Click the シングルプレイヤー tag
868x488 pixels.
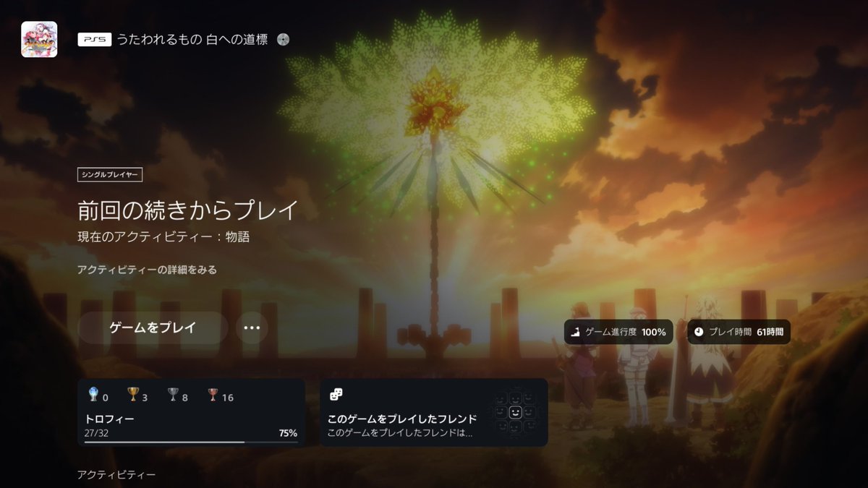[110, 174]
